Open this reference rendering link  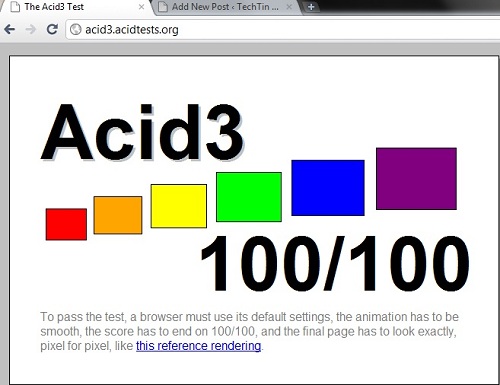coord(198,346)
